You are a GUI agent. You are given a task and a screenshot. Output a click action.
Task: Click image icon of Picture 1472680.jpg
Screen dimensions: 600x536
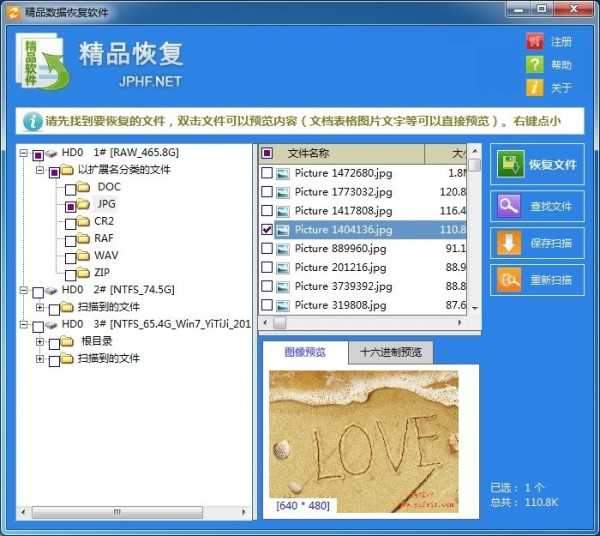[x=283, y=174]
